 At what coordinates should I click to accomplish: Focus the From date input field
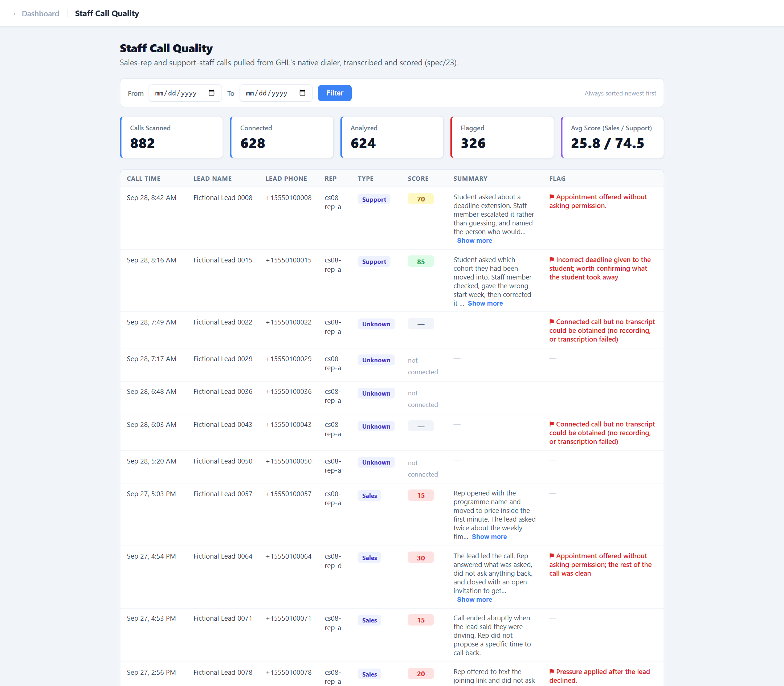(x=185, y=93)
